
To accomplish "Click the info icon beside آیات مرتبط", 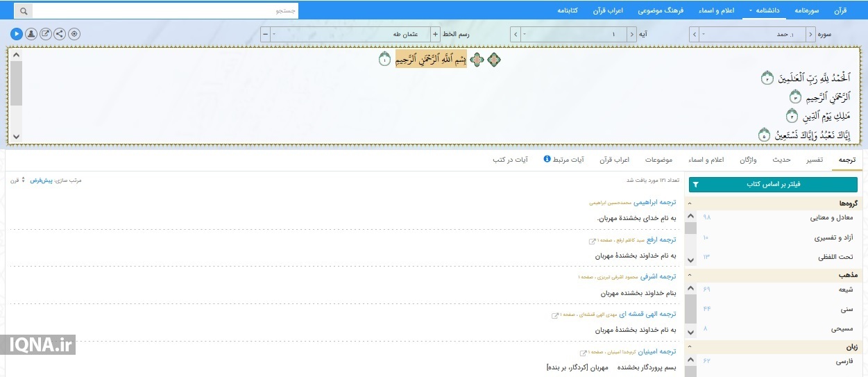I will pyautogui.click(x=547, y=159).
